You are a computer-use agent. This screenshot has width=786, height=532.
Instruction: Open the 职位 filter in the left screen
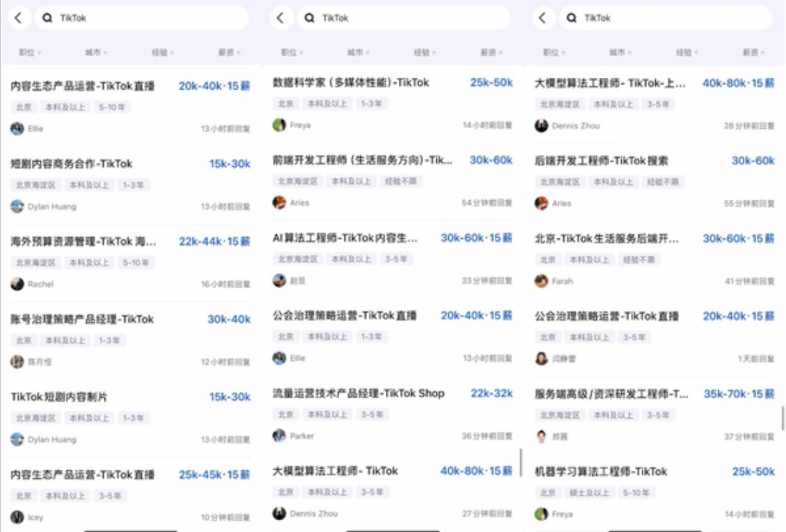point(30,53)
